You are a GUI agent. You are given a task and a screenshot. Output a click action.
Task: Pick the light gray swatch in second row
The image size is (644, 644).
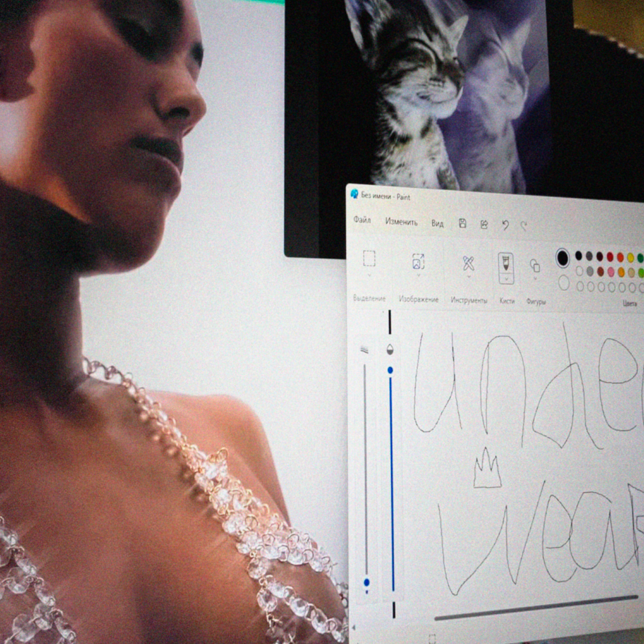point(590,271)
